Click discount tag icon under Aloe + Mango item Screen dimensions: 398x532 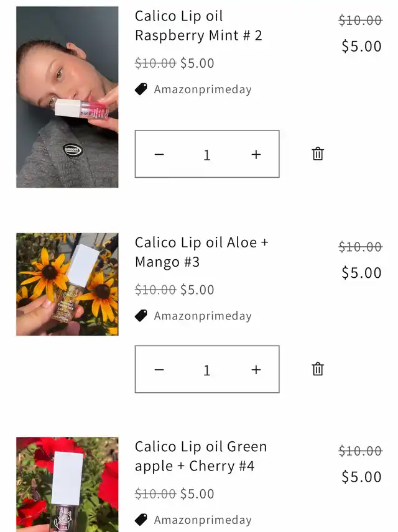(x=141, y=316)
